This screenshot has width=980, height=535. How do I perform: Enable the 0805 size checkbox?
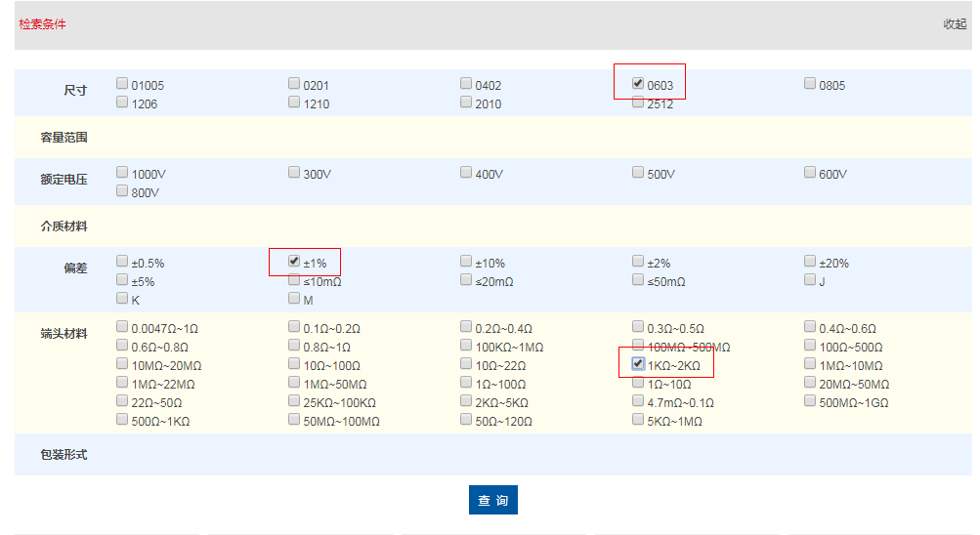coord(810,84)
